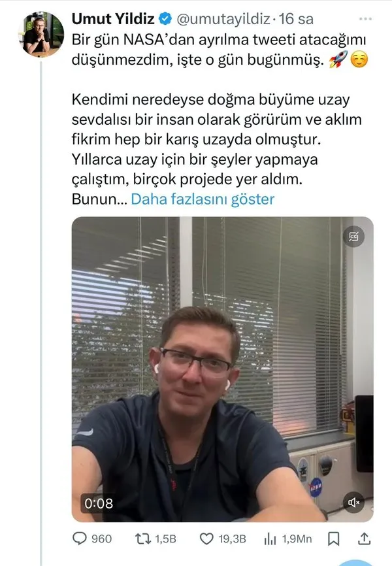
Task: Open the 16 sa timestamp
Action: coord(296,19)
